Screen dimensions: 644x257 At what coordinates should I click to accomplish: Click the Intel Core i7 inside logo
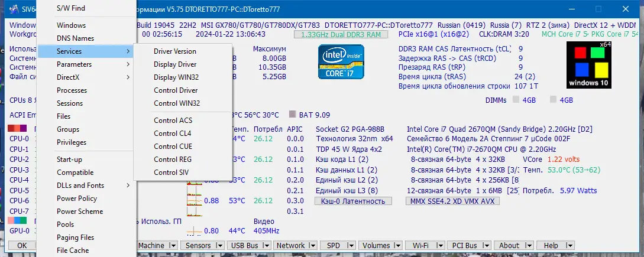coord(341,61)
